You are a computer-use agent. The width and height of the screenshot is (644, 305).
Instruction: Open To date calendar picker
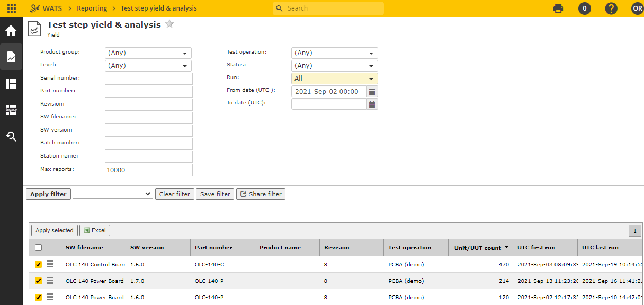(372, 104)
